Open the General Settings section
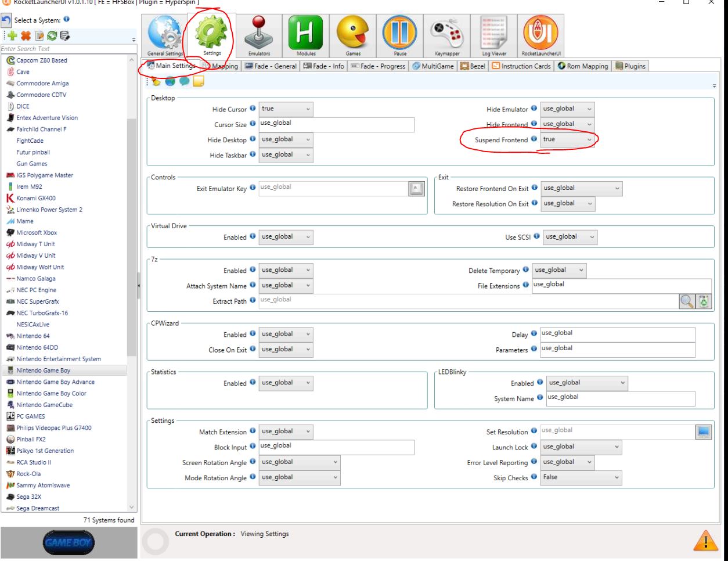 point(164,35)
